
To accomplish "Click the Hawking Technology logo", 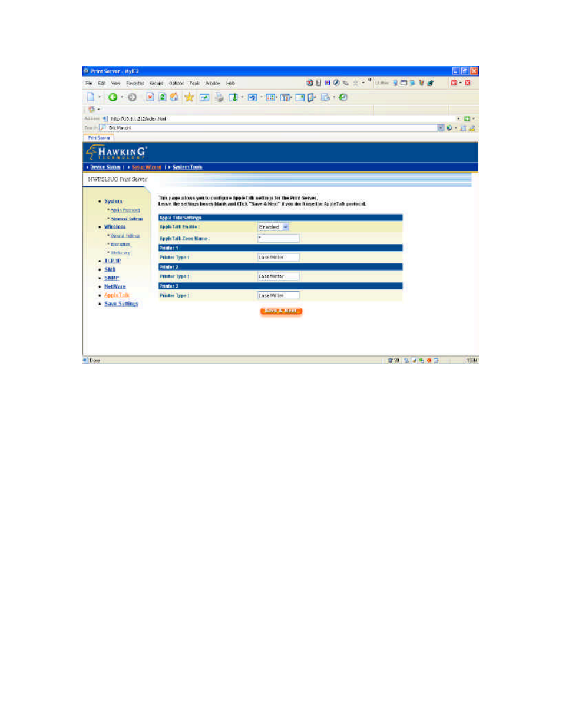I will click(117, 152).
